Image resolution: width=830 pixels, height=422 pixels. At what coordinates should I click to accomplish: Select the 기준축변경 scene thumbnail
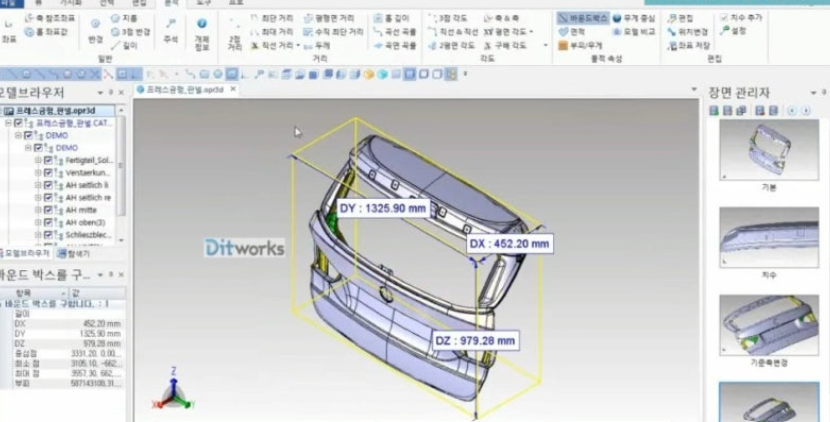(x=769, y=325)
